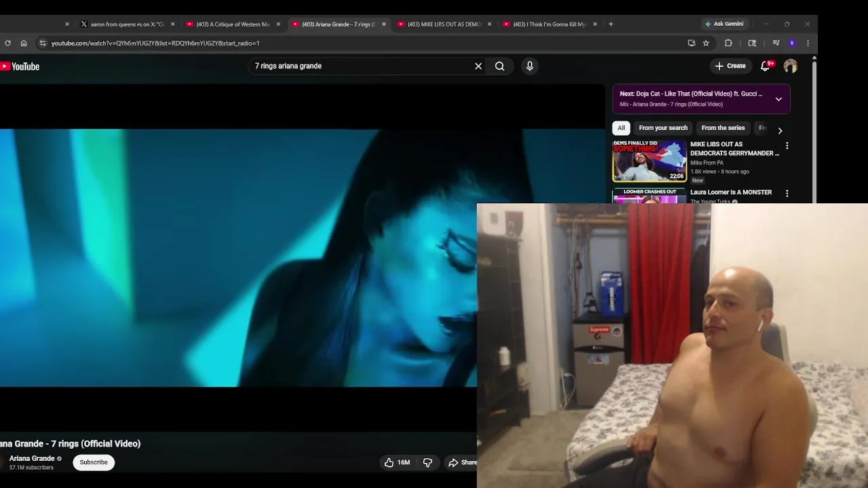Start voice search with the microphone
This screenshot has width=868, height=488.
(530, 66)
